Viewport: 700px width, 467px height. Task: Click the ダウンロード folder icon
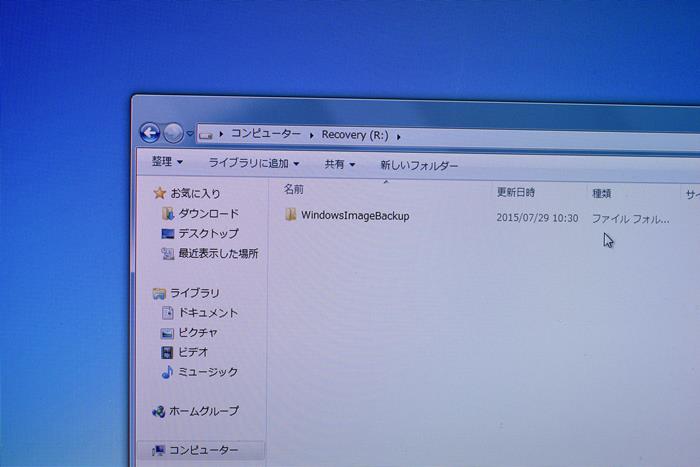tap(167, 213)
